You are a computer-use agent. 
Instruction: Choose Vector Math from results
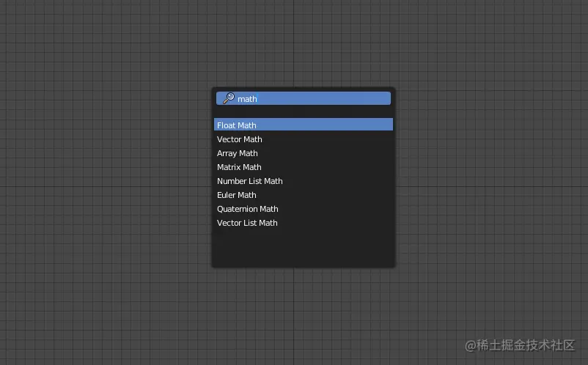(x=304, y=139)
